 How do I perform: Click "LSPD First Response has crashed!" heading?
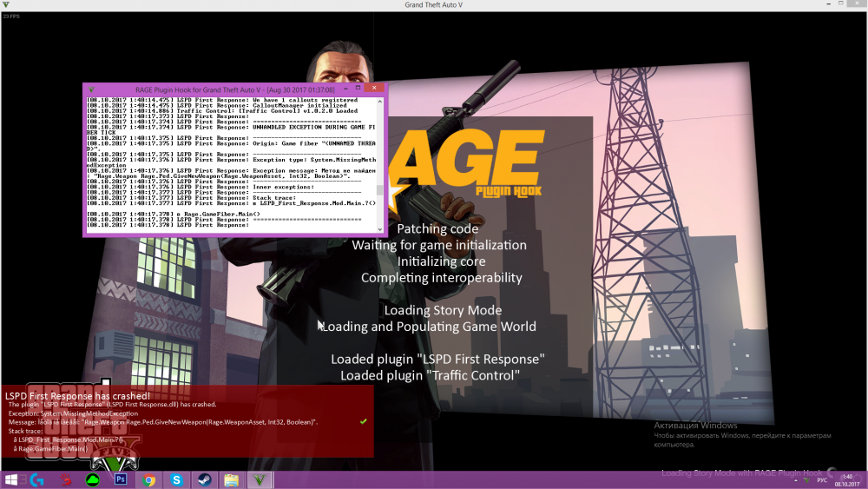(77, 395)
